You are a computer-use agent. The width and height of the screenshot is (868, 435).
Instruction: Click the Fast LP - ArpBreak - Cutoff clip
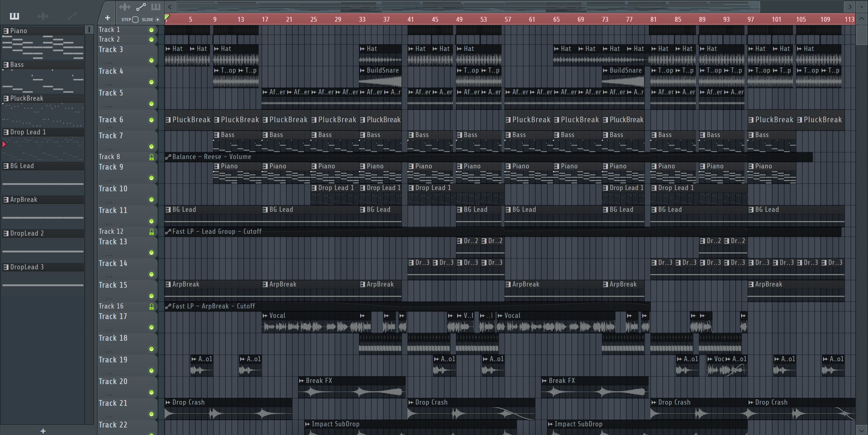click(x=407, y=306)
